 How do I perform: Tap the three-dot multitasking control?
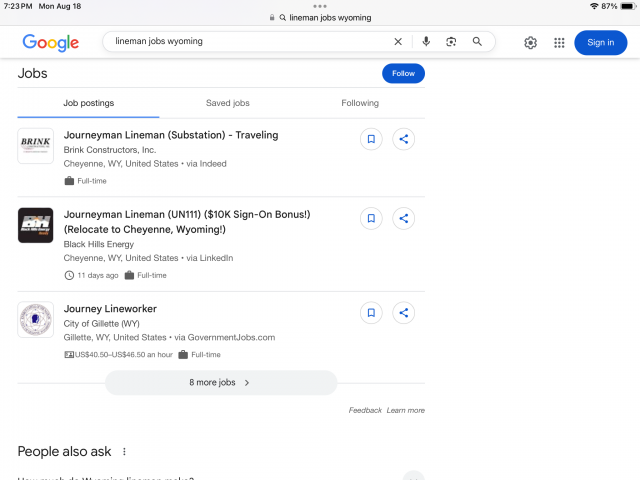[x=320, y=6]
